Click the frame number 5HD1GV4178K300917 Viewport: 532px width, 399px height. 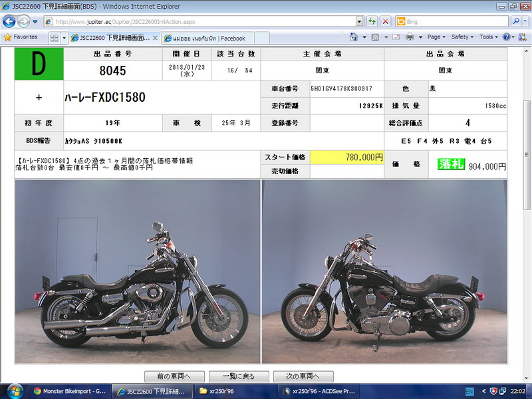341,89
